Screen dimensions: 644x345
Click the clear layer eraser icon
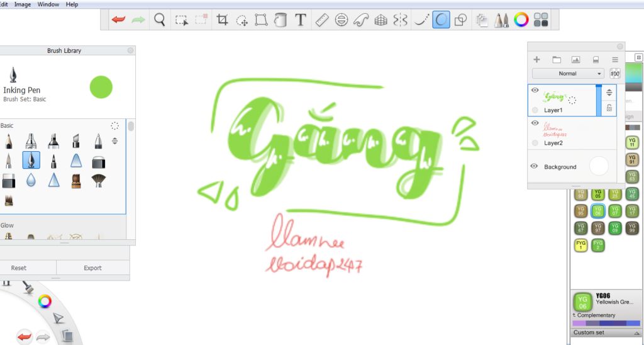(596, 60)
